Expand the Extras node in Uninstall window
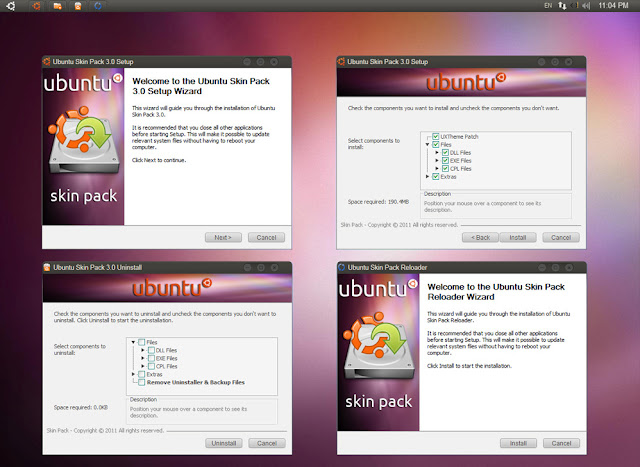 click(x=133, y=374)
